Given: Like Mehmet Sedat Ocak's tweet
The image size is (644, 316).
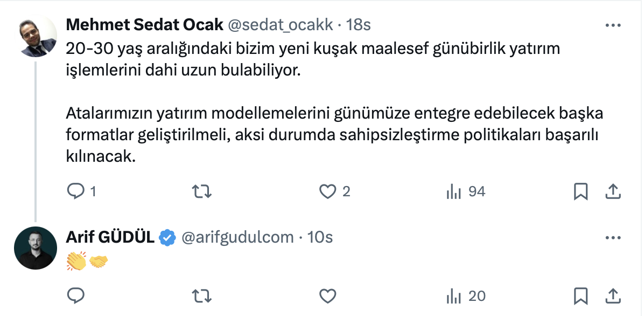Looking at the screenshot, I should 327,191.
